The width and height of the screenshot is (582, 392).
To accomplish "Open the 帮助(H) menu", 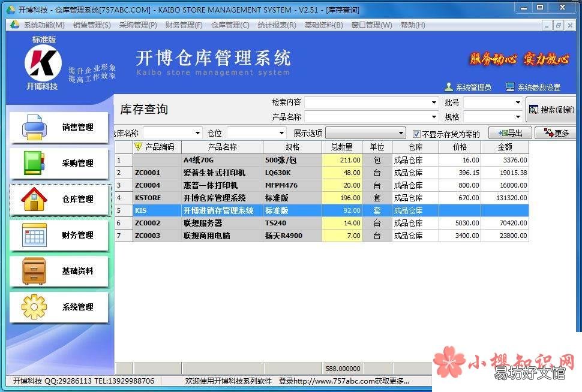I will click(413, 25).
